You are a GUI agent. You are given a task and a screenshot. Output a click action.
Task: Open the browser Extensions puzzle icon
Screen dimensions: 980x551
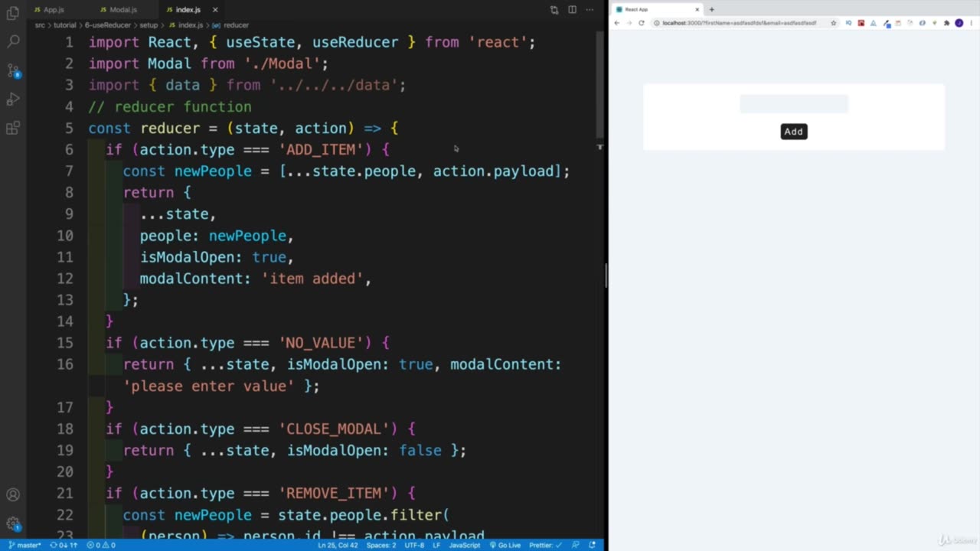tap(946, 23)
